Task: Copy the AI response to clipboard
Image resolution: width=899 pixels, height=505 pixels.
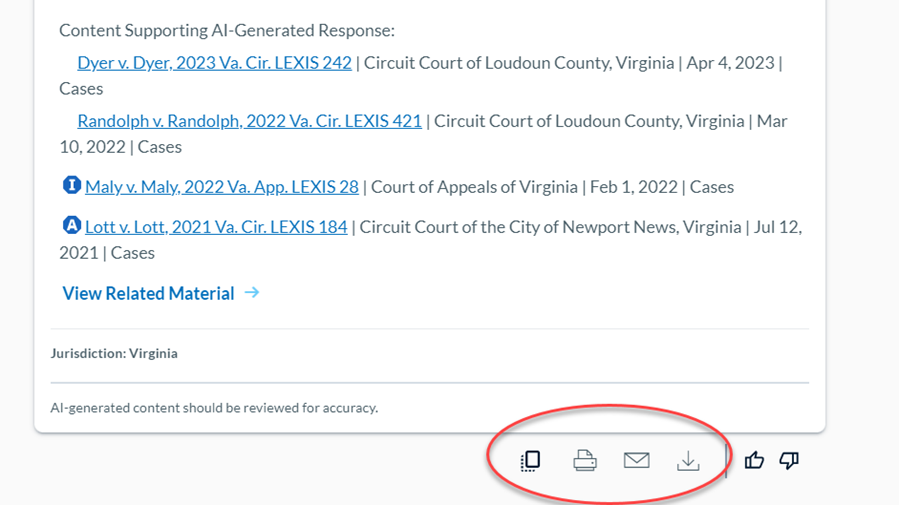Action: click(530, 461)
